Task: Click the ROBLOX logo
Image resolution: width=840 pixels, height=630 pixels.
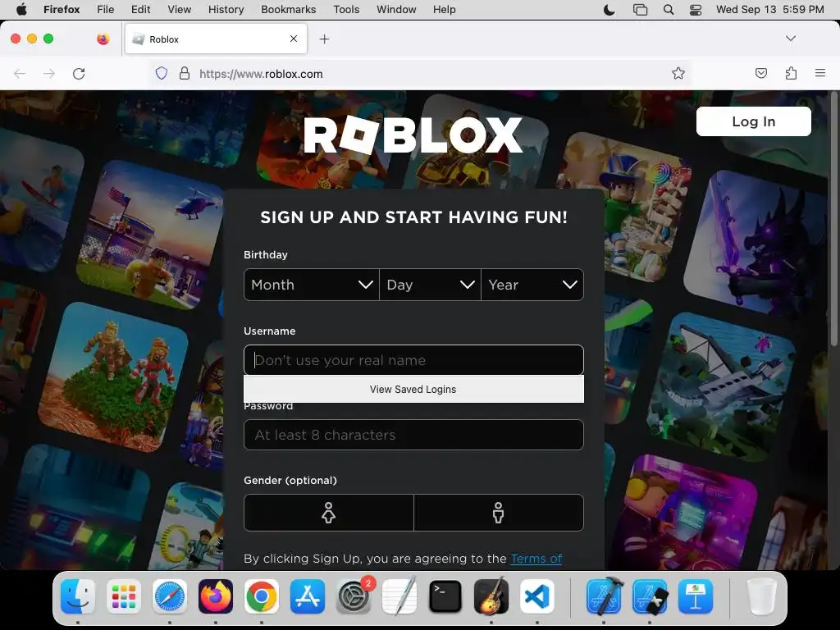Action: tap(413, 135)
